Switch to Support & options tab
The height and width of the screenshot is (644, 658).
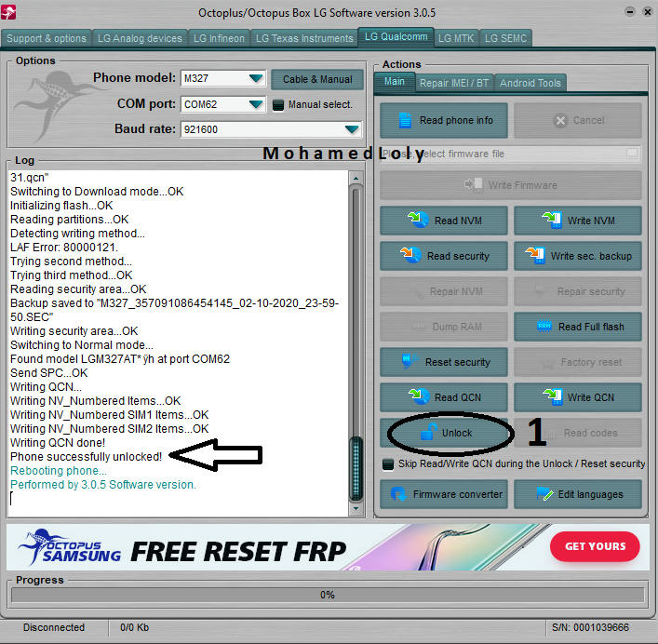pyautogui.click(x=47, y=38)
